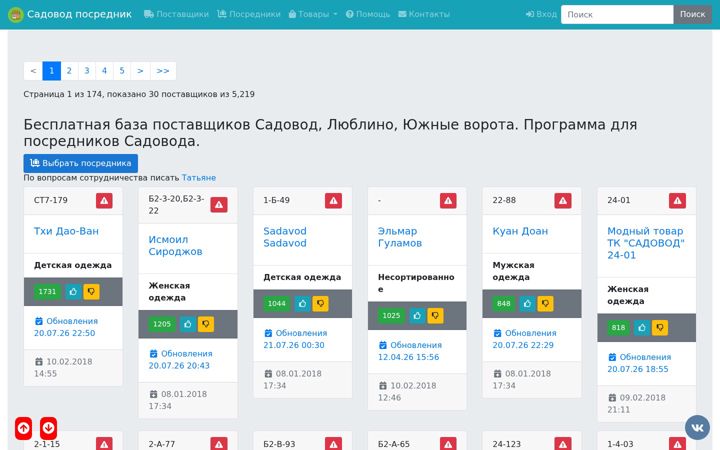Report supplier СТ7-179 with the warning icon
The width and height of the screenshot is (720, 450).
pyautogui.click(x=104, y=201)
